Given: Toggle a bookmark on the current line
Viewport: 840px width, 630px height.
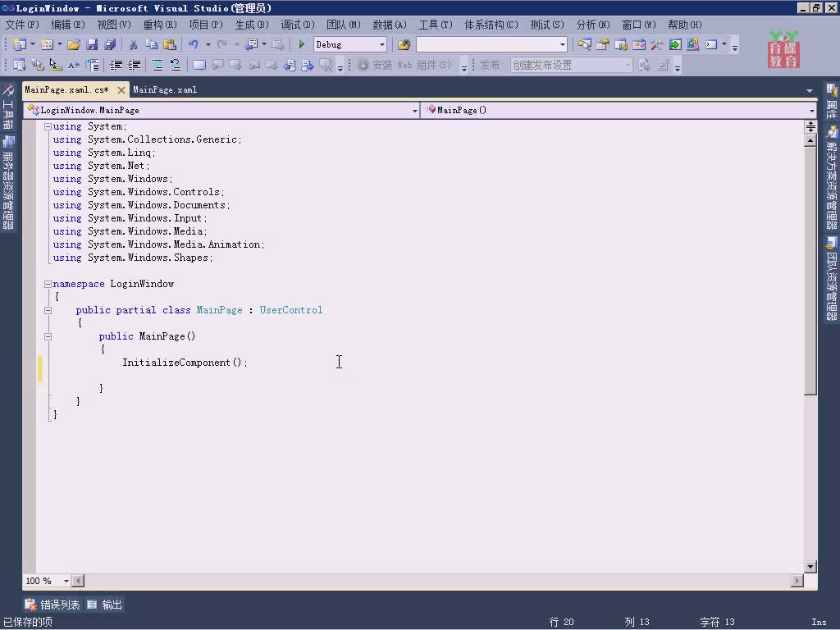Looking at the screenshot, I should pyautogui.click(x=199, y=66).
